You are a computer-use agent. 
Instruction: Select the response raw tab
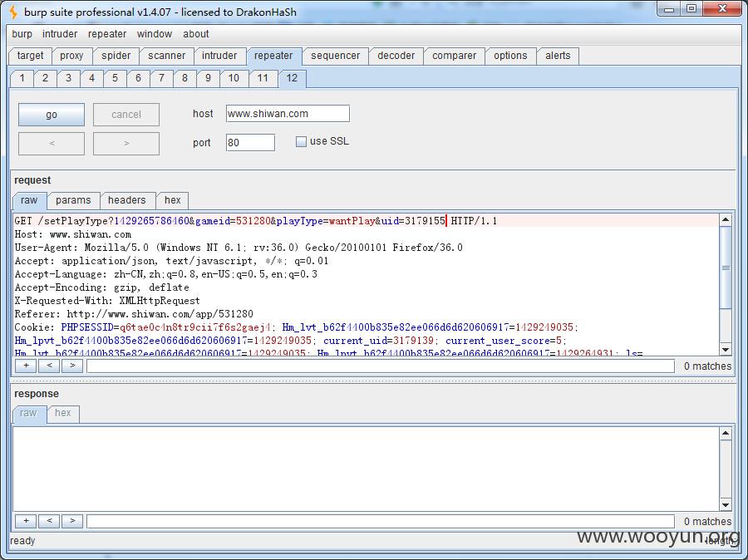point(28,413)
